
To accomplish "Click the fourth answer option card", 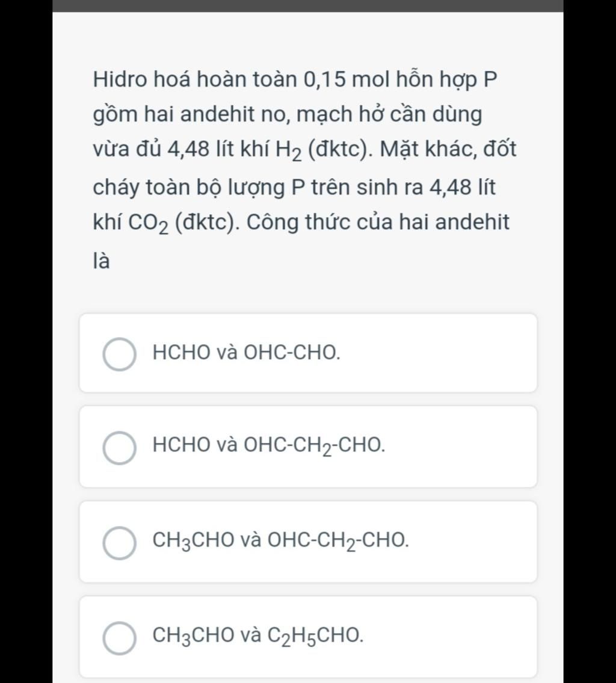I will [x=308, y=637].
